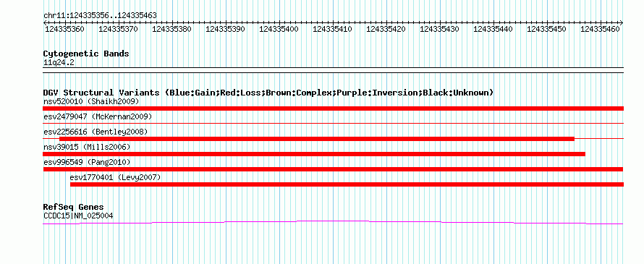Viewport: 644px width, 264px height.
Task: Click the cytogenetic band 11q24.2 line
Action: 333,70
